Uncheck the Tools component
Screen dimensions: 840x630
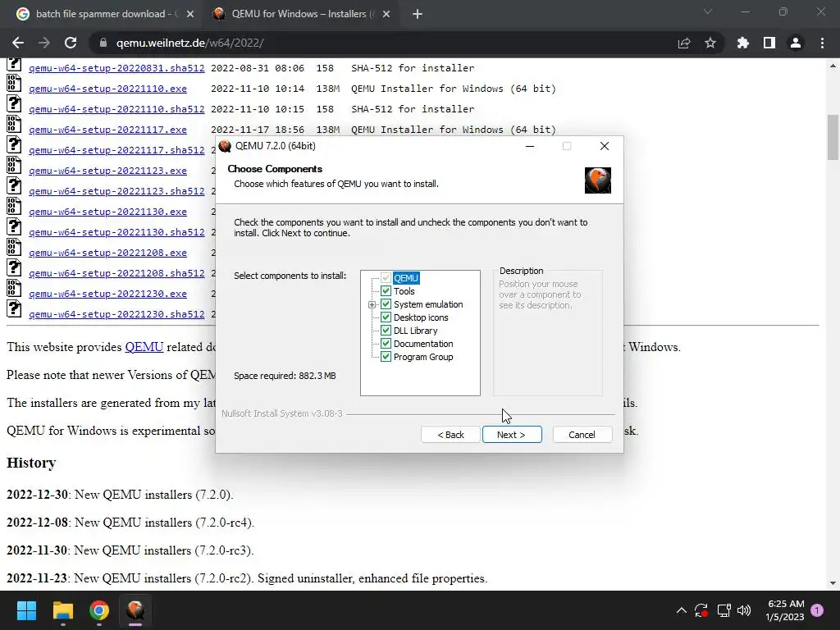[x=386, y=291]
